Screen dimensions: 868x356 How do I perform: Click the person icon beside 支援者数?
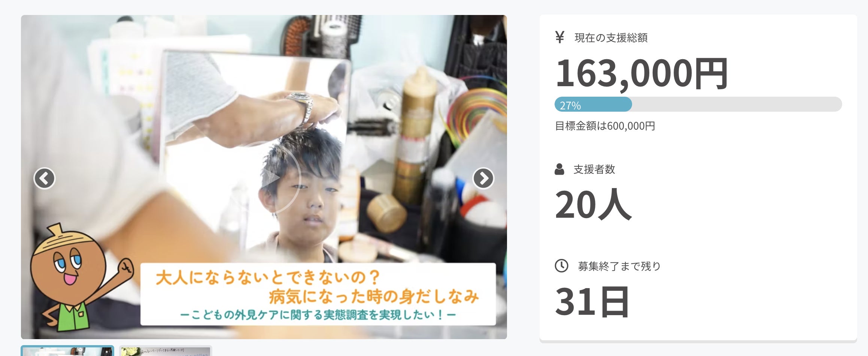point(559,169)
